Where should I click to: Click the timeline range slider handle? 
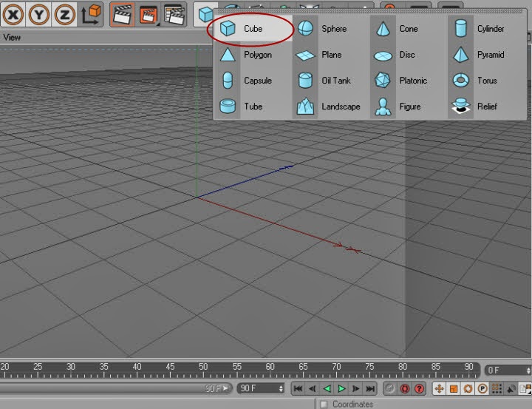point(226,388)
